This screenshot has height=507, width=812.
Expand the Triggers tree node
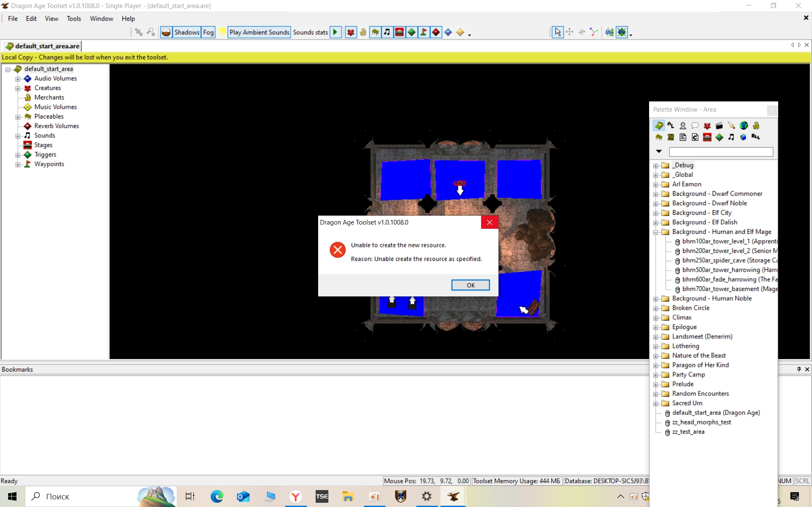17,155
